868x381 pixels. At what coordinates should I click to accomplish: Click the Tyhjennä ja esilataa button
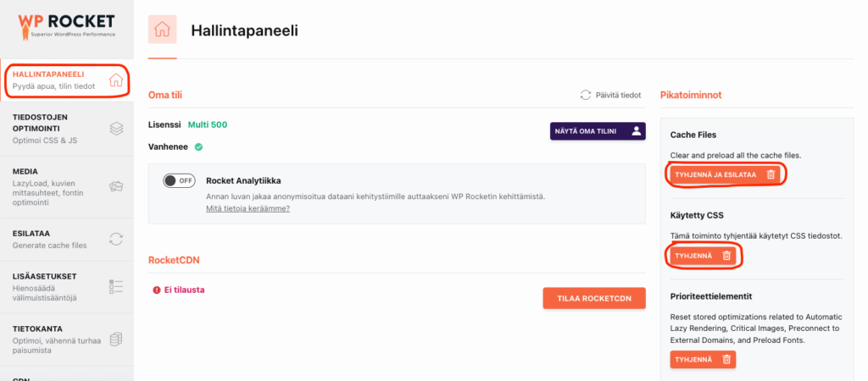(726, 174)
